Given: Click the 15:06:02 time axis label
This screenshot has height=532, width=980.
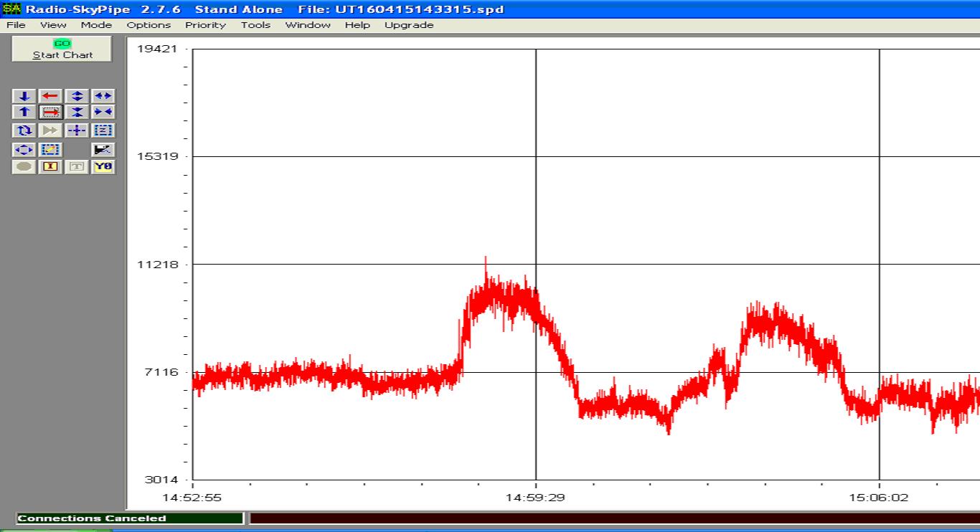Looking at the screenshot, I should (x=879, y=498).
